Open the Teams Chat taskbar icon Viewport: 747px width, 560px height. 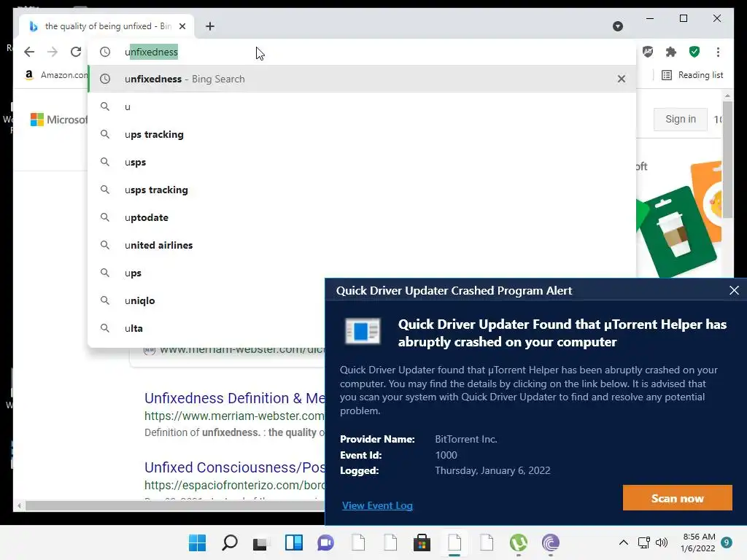(x=326, y=542)
